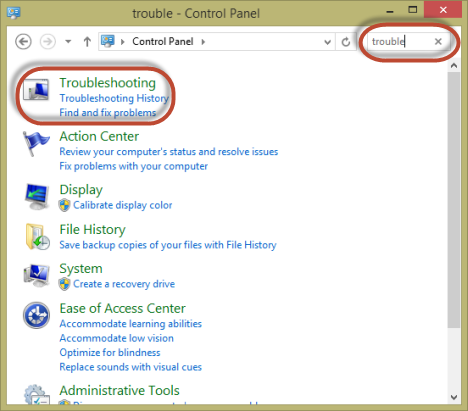Click the Administrative Tools gear icon
468x411 pixels.
[37, 394]
